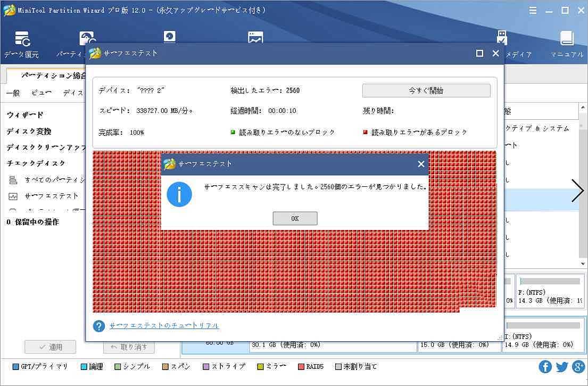Viewport: 588px width, 386px height.
Task: Click the Google+ share icon
Action: [578, 366]
